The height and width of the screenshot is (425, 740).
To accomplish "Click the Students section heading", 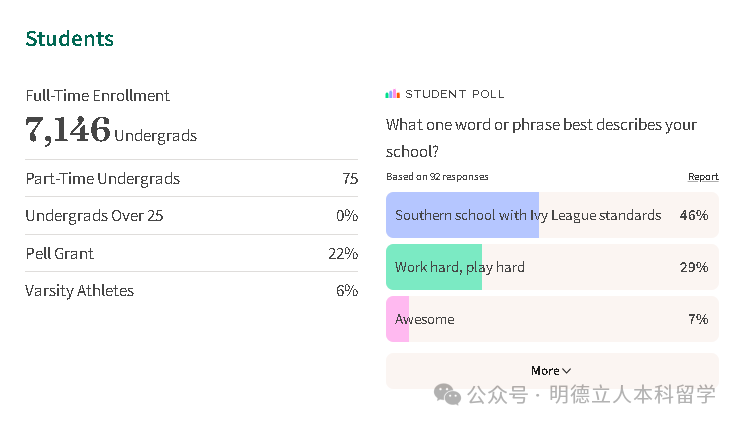I will [x=69, y=39].
